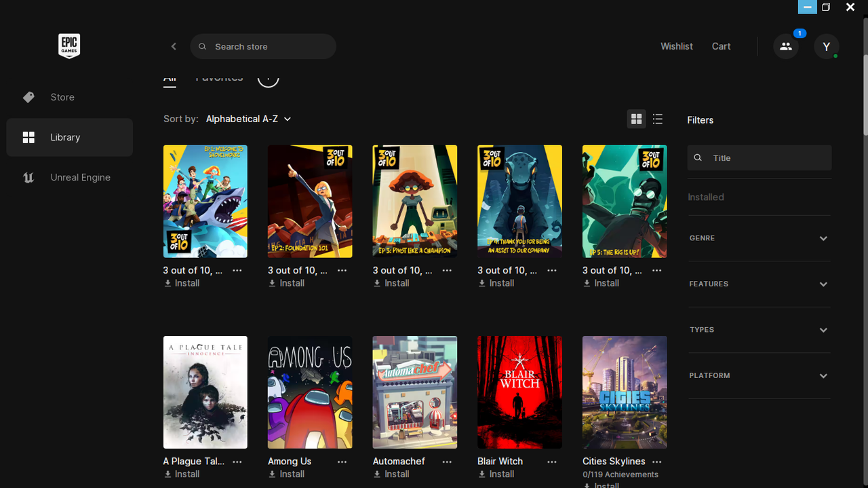This screenshot has width=868, height=488.
Task: Install Automachef
Action: coord(391,474)
